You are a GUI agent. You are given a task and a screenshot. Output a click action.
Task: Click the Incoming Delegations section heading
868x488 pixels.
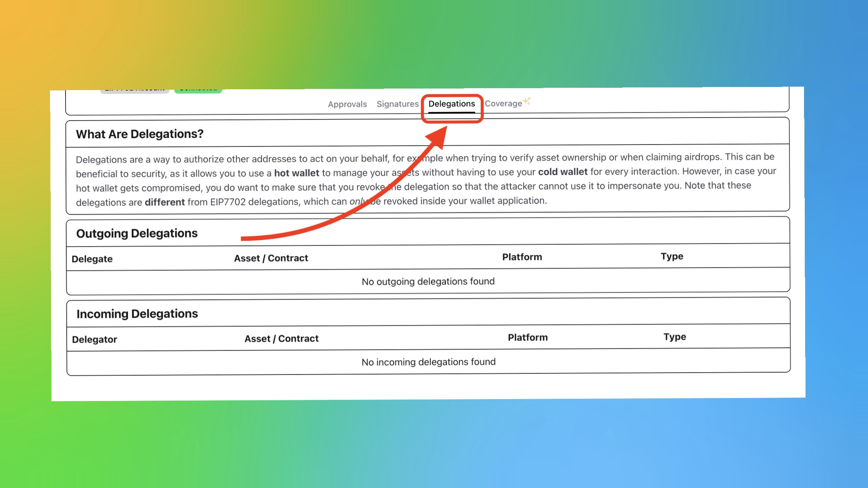pyautogui.click(x=137, y=314)
